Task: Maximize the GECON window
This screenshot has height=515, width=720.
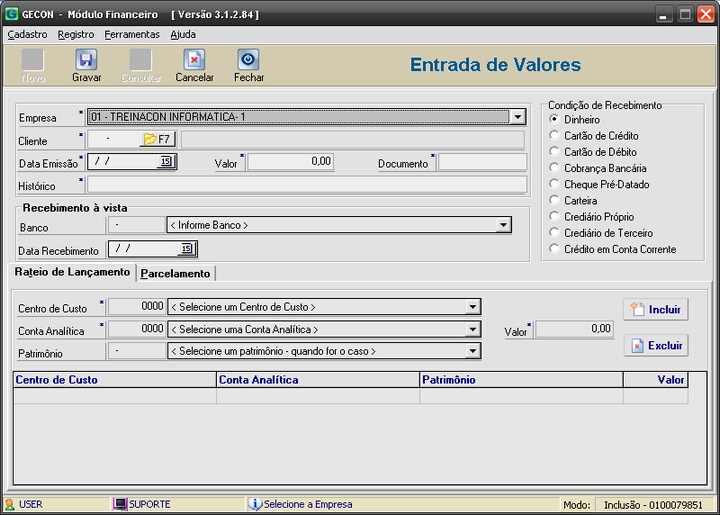Action: pos(685,14)
